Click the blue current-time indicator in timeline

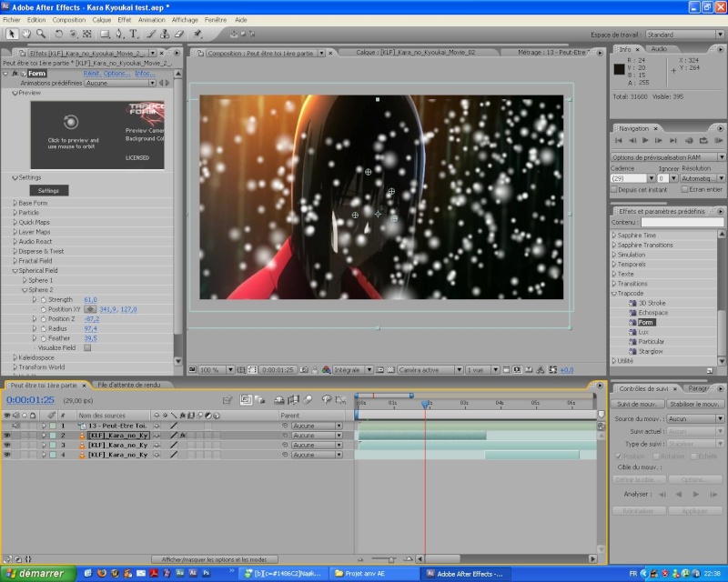[x=425, y=405]
